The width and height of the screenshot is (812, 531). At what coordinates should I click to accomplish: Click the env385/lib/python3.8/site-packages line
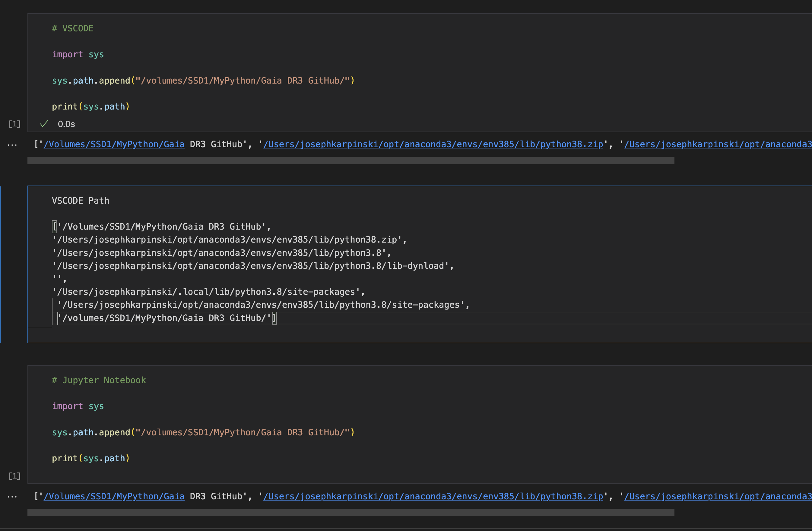pyautogui.click(x=263, y=305)
